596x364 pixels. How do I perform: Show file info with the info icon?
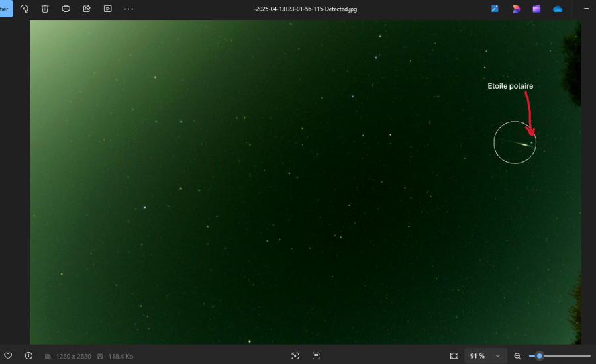pyautogui.click(x=28, y=356)
